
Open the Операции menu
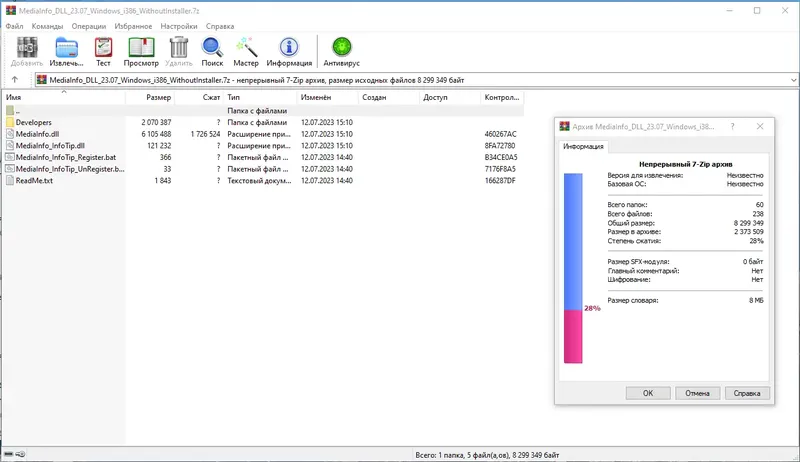pyautogui.click(x=89, y=26)
